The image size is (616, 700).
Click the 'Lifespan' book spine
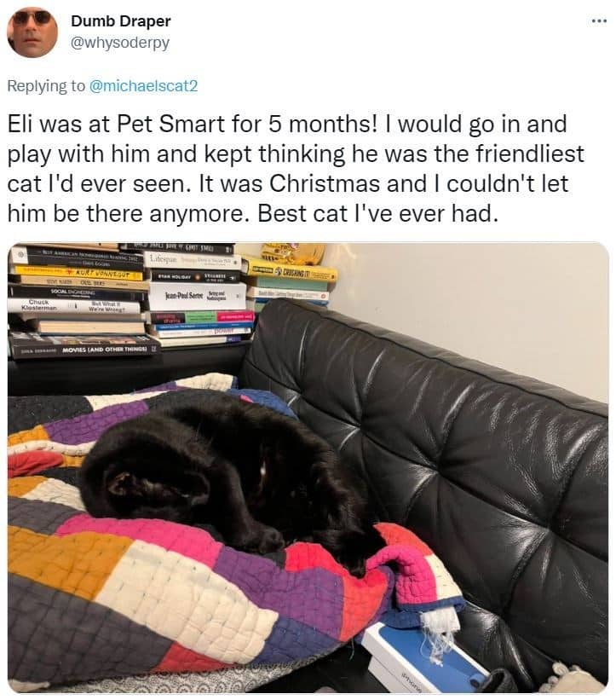tap(192, 260)
